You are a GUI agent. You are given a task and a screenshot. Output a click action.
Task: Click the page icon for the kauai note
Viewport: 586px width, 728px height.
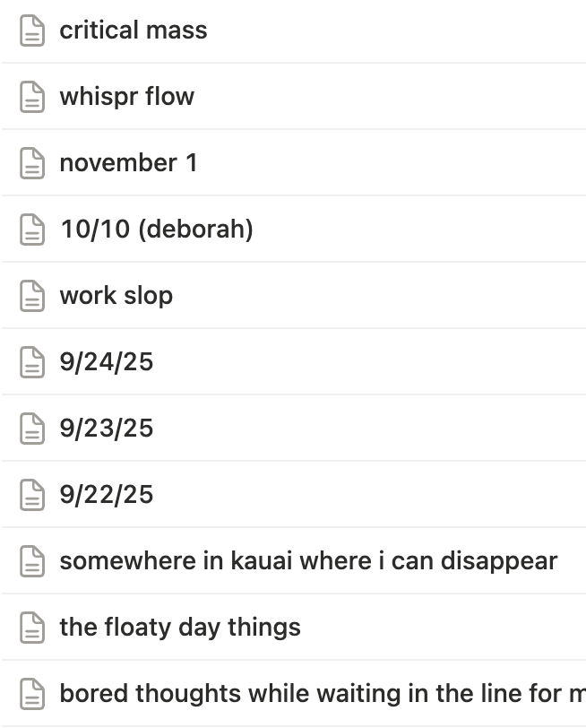point(32,561)
